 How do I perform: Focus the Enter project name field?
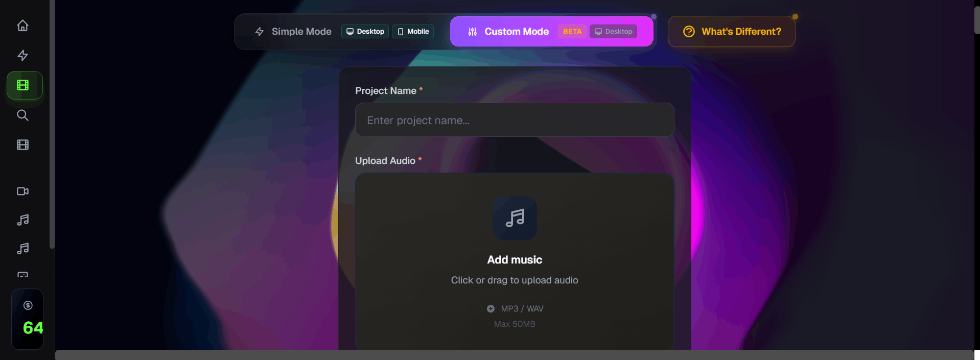click(x=515, y=120)
